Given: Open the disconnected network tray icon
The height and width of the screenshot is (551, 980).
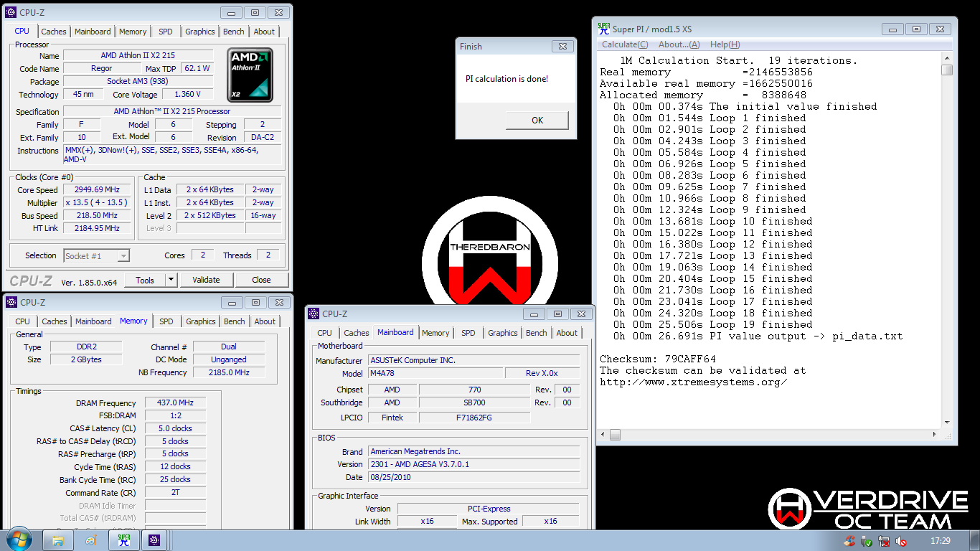Looking at the screenshot, I should 884,541.
